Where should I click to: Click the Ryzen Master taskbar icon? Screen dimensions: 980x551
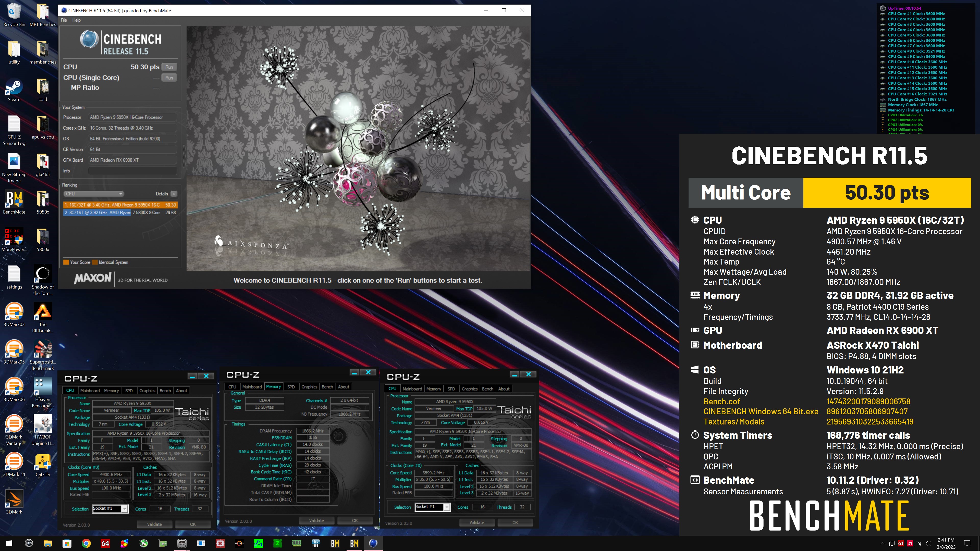pos(239,543)
